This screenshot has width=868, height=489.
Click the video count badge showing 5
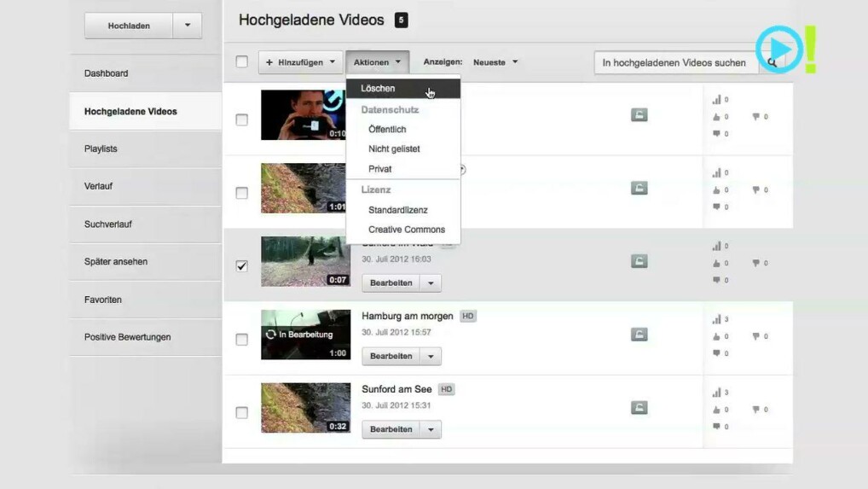(x=401, y=20)
